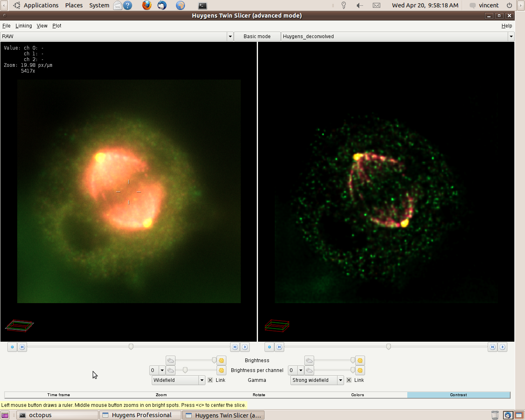Toggle the Link checkbox next to Widefield
Screen dimensions: 525x420
point(210,380)
